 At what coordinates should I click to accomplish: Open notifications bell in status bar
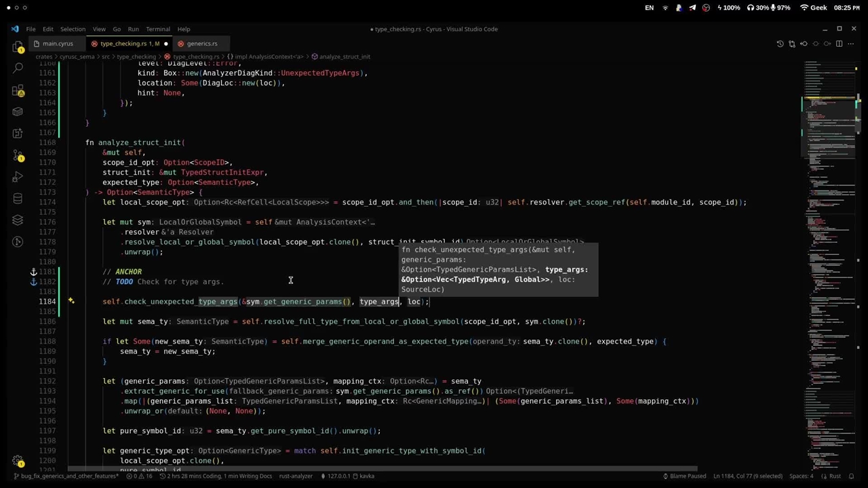[x=852, y=476]
